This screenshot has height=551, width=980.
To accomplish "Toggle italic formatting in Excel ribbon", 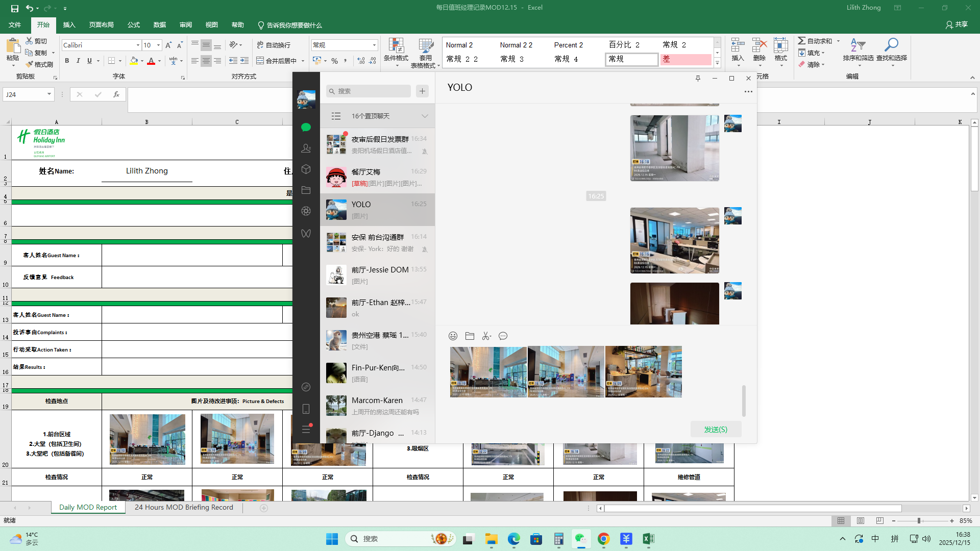I will (x=78, y=61).
